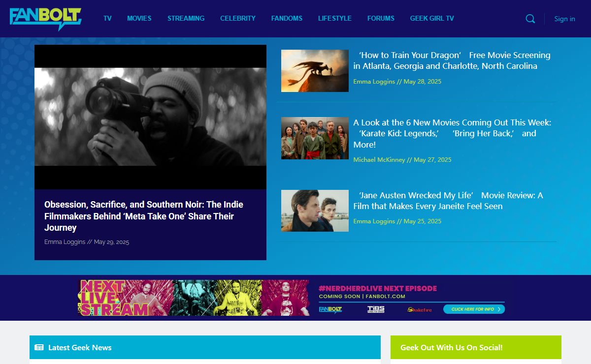Screen dimensions: 591x364
Task: Click Michael McKinney author byline
Action: (379, 160)
